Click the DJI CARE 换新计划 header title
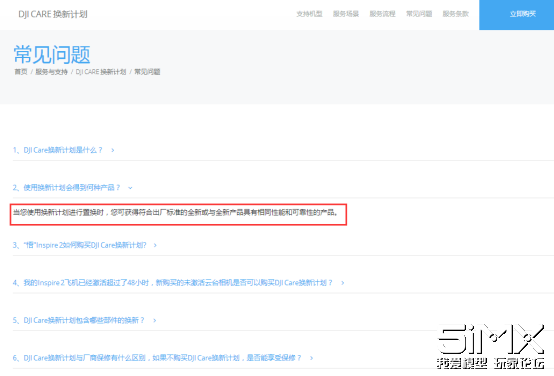 (53, 14)
